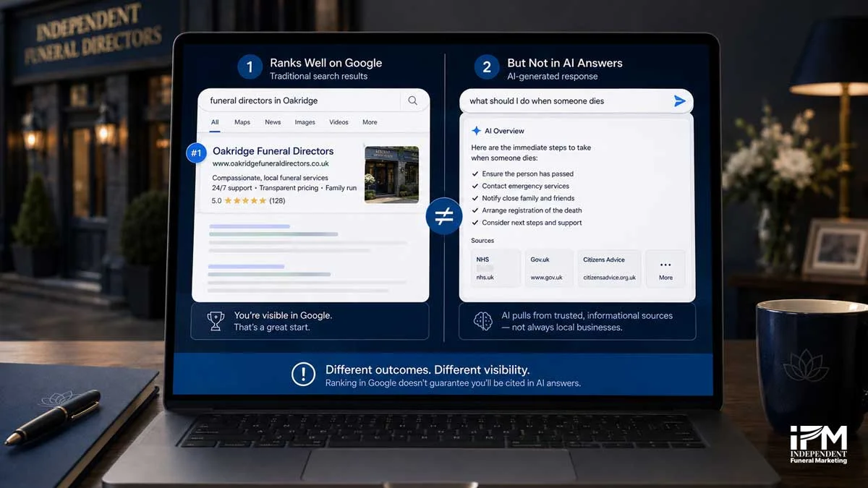Click 'But Not in AI Answers' heading
This screenshot has width=868, height=488.
click(x=564, y=63)
